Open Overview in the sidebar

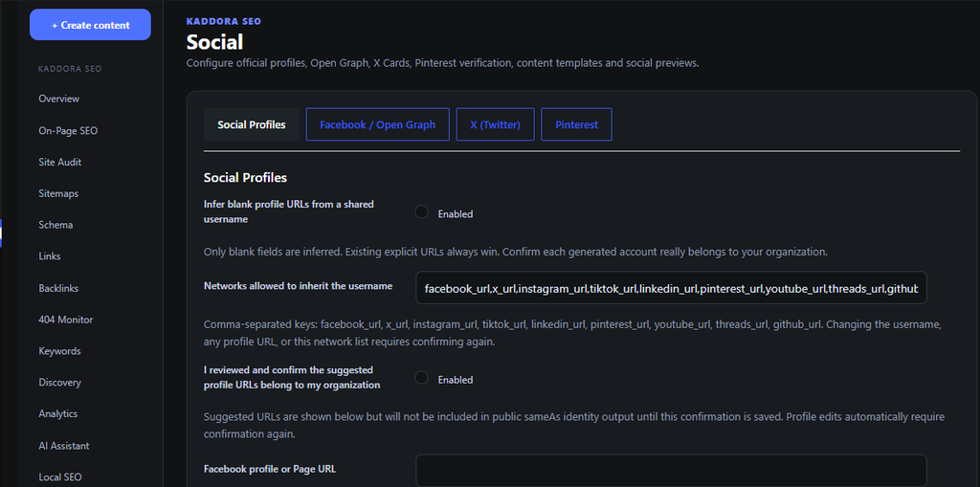click(58, 99)
